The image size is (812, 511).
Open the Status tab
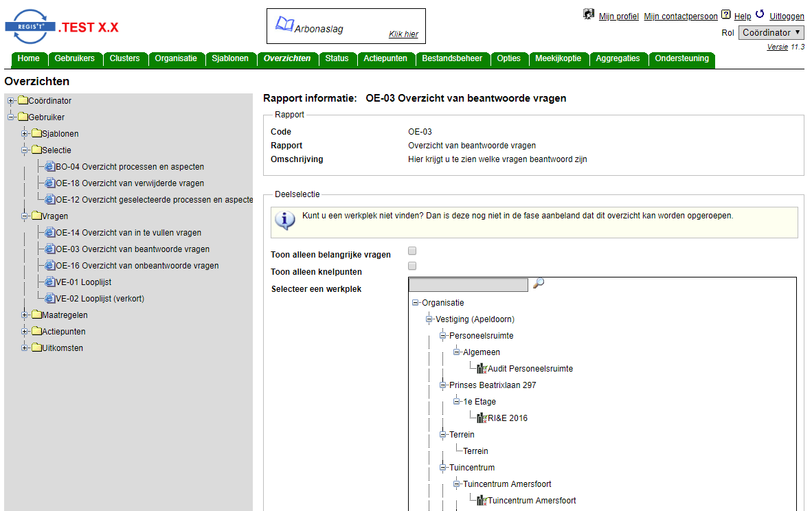click(337, 59)
